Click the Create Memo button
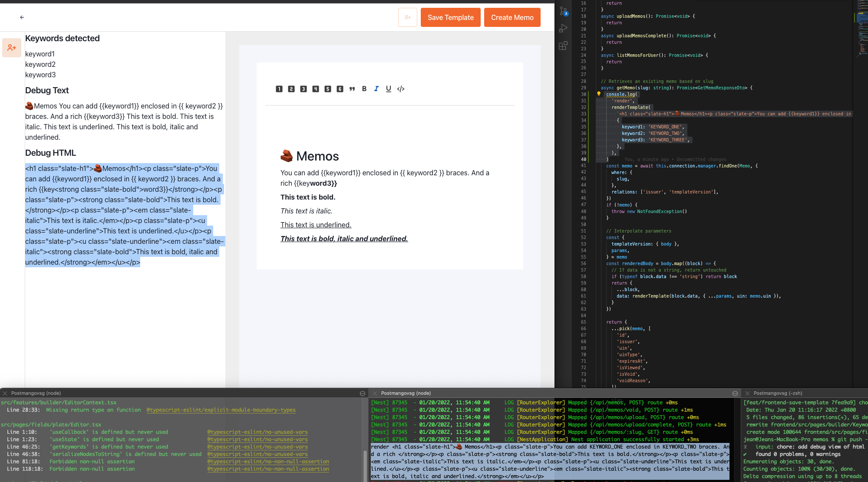868x482 pixels. tap(512, 17)
